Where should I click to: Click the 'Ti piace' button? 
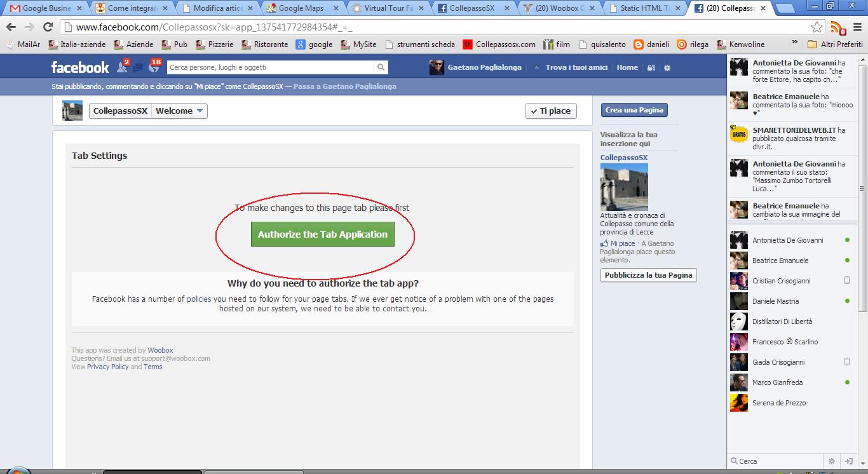point(551,111)
